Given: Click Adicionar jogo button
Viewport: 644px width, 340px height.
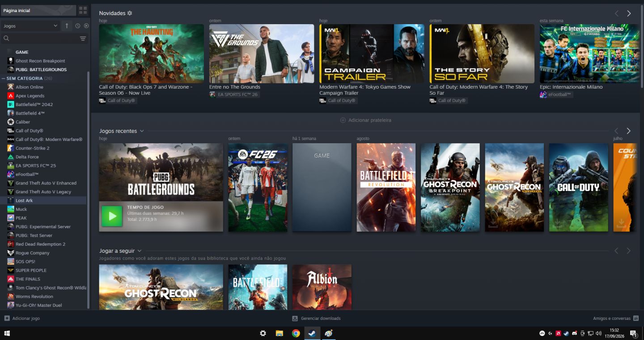Looking at the screenshot, I should tap(22, 319).
